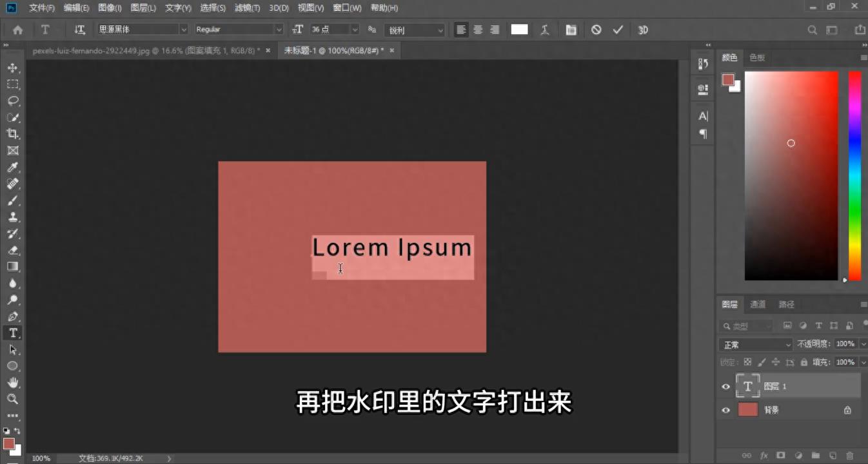Open the blend mode dropdown 正常
Image resolution: width=868 pixels, height=464 pixels.
click(756, 345)
